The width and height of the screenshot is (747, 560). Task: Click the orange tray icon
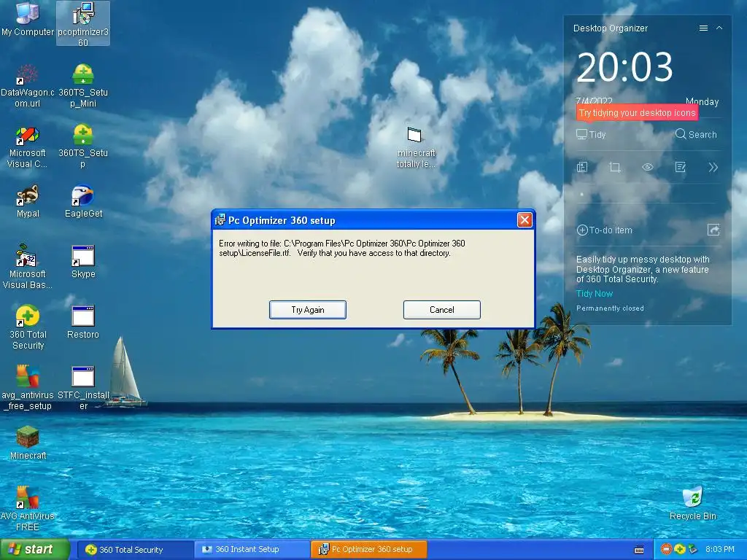(666, 550)
